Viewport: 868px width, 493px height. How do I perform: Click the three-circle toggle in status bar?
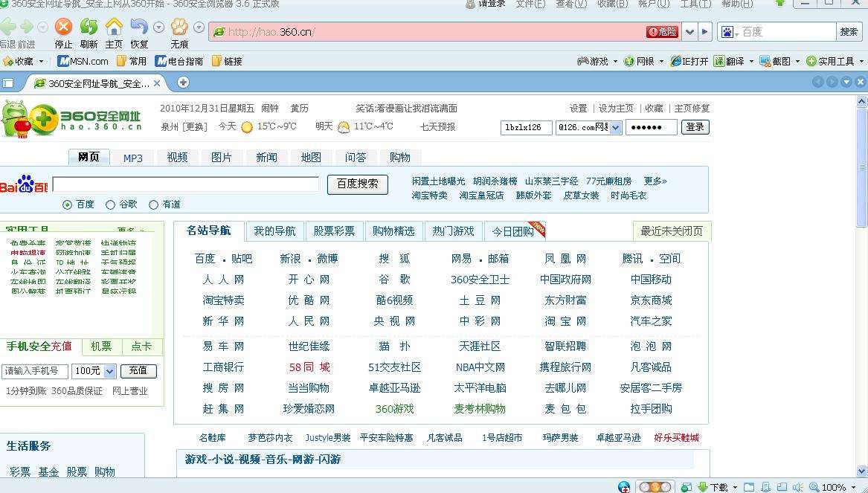(x=655, y=487)
